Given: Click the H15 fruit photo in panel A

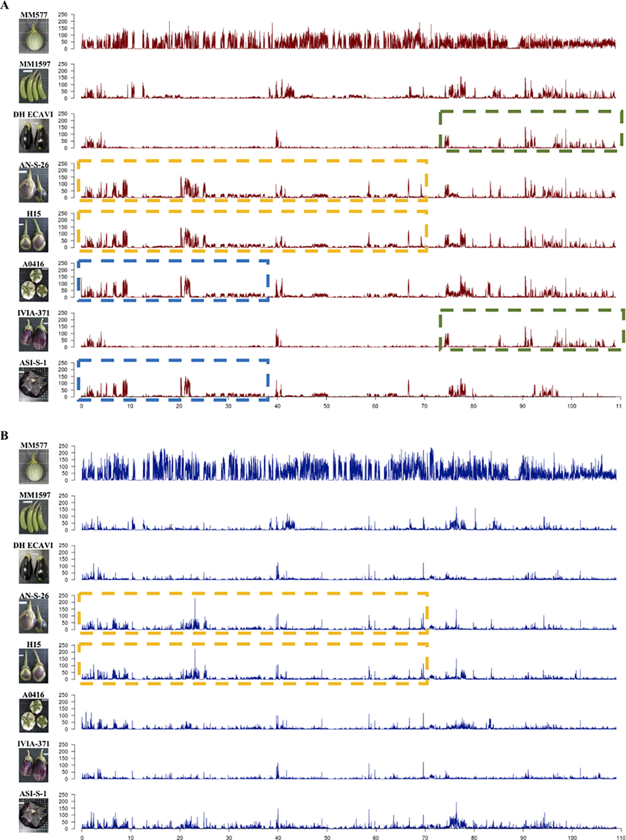Looking at the screenshot, I should [34, 235].
